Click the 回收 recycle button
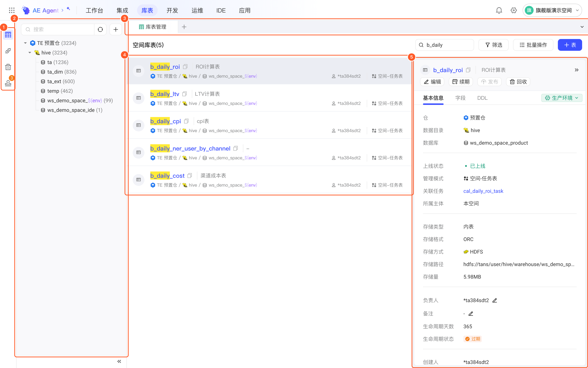Viewport: 588px width, 368px height. 518,82
